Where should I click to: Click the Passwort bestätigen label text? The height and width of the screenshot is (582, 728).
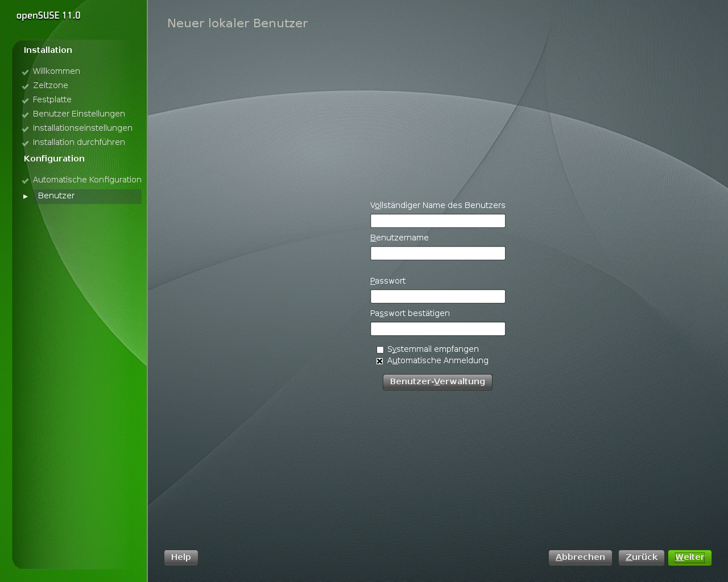tap(410, 313)
